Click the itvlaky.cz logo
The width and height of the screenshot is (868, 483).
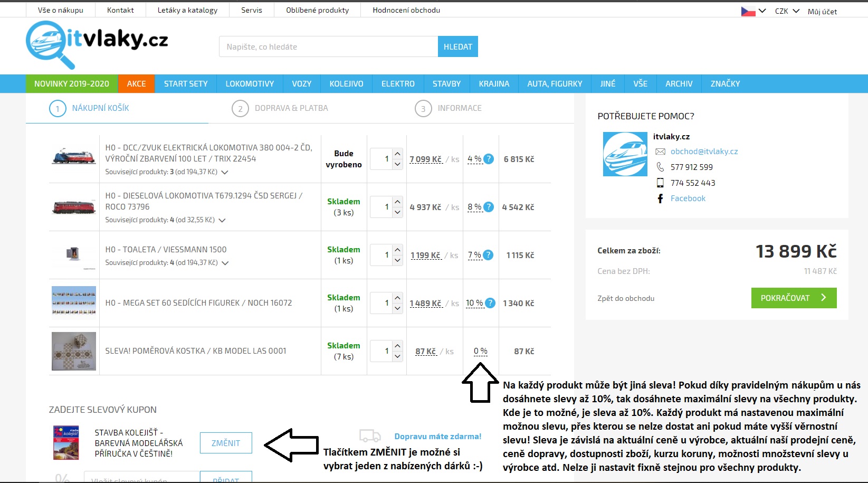pyautogui.click(x=97, y=43)
